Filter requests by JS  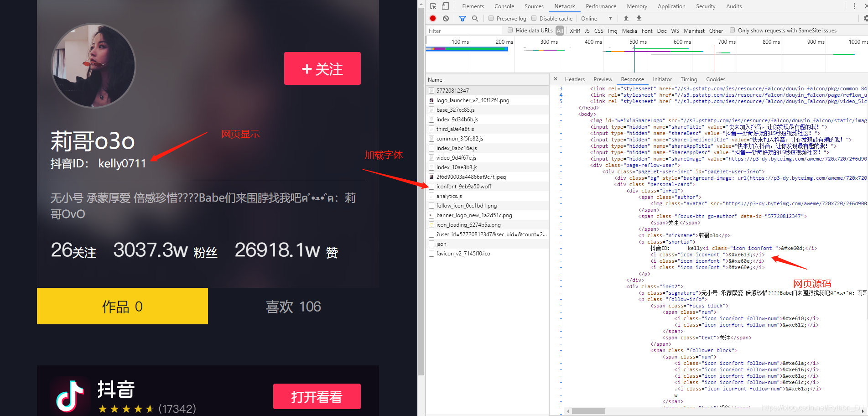pyautogui.click(x=587, y=31)
